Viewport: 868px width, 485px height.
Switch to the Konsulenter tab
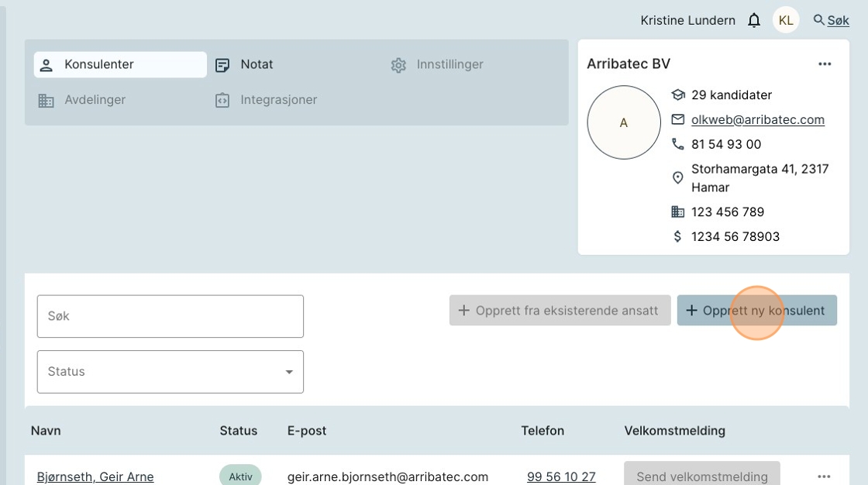(120, 64)
